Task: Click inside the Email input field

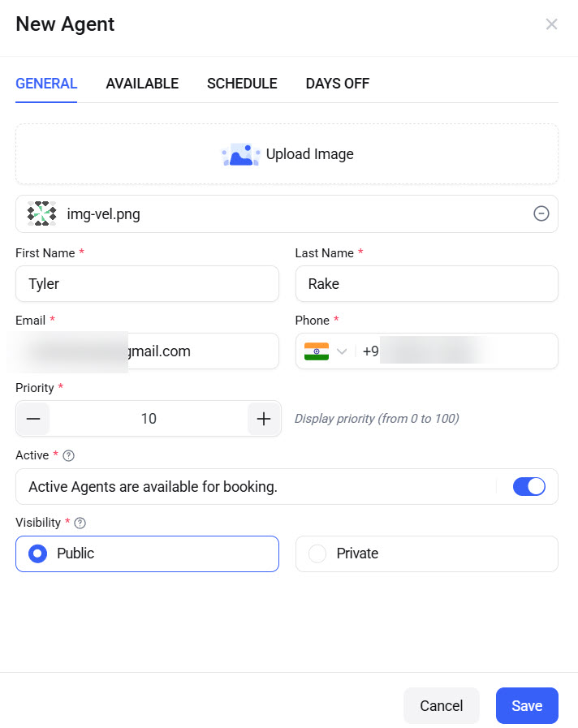Action: [x=147, y=351]
